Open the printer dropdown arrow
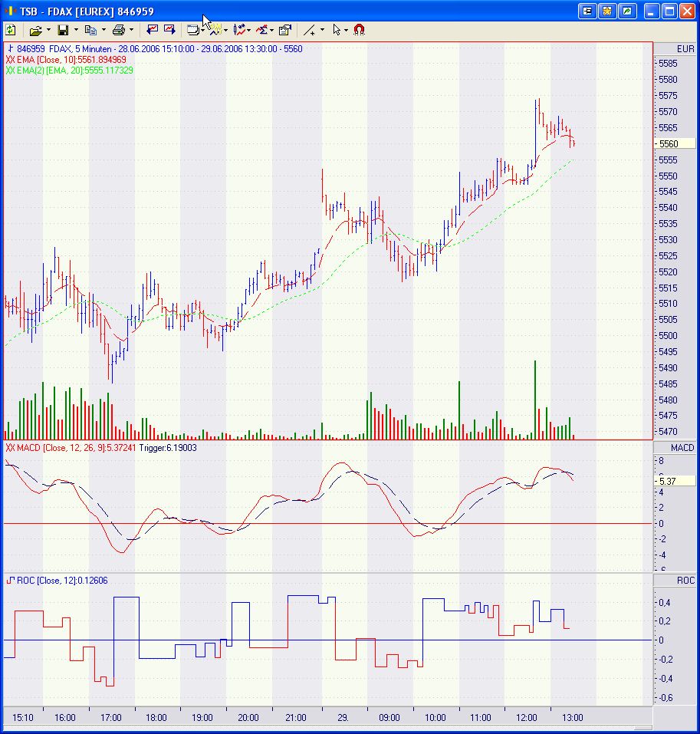The image size is (700, 734). [131, 30]
